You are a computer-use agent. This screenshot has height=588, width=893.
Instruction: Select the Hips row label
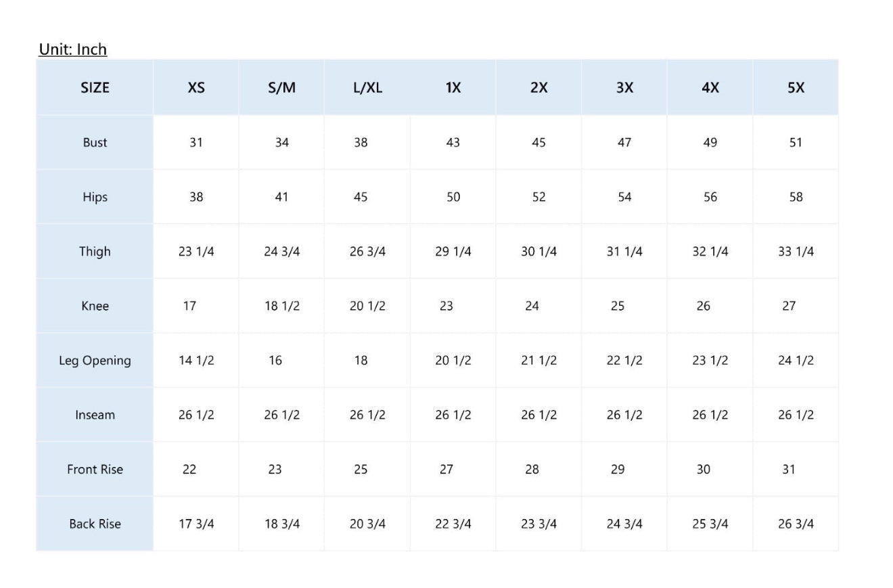pyautogui.click(x=95, y=197)
